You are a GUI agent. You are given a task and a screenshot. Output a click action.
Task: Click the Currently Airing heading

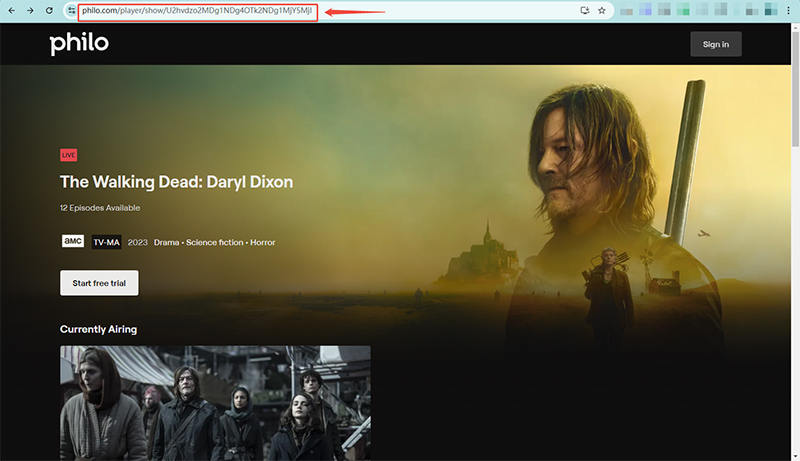tap(98, 329)
